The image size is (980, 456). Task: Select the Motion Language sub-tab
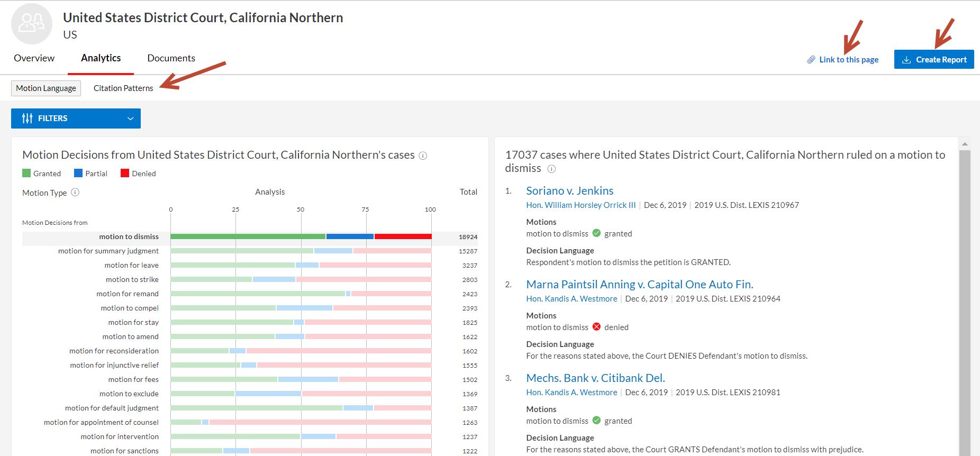click(x=46, y=88)
